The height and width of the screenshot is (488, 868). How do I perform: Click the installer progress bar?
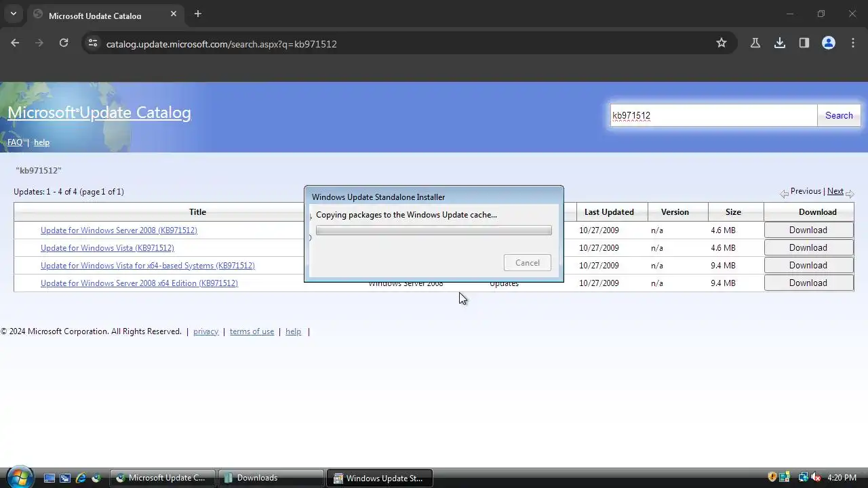point(433,230)
